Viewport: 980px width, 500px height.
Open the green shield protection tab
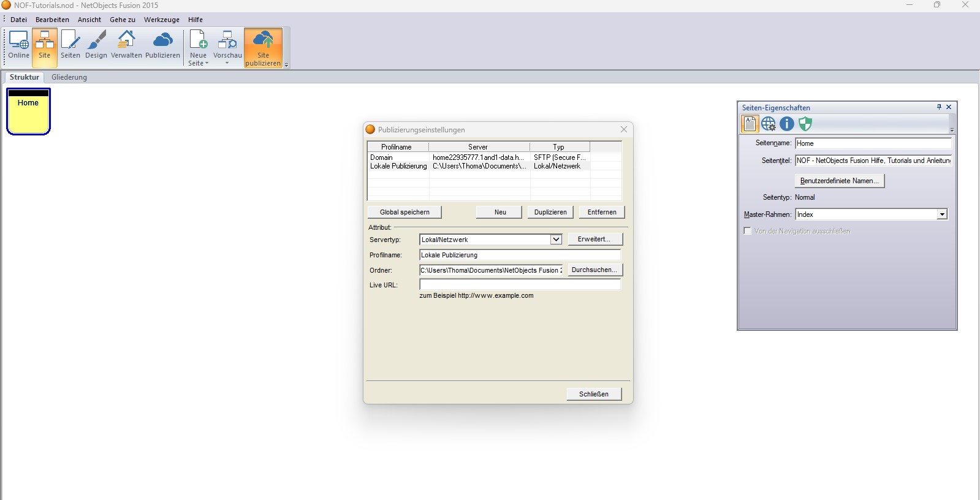(805, 124)
